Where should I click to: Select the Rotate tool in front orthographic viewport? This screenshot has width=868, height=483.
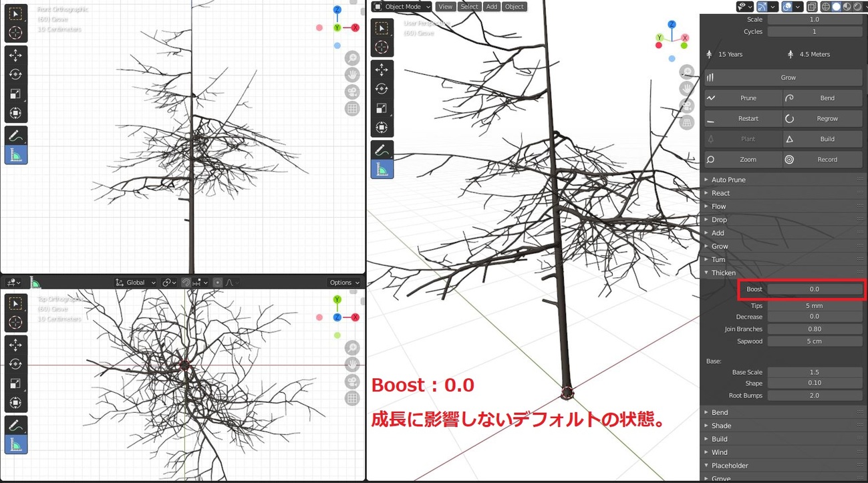click(15, 75)
